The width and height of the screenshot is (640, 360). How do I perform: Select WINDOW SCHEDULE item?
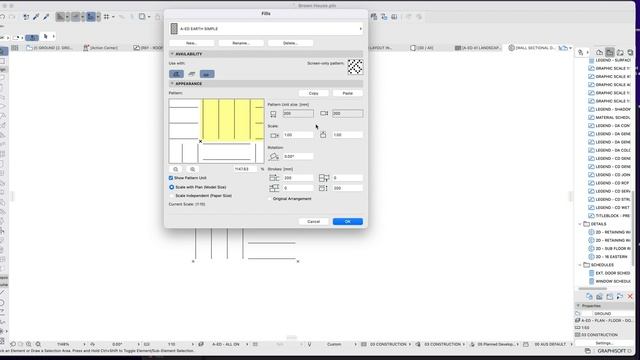pos(609,281)
